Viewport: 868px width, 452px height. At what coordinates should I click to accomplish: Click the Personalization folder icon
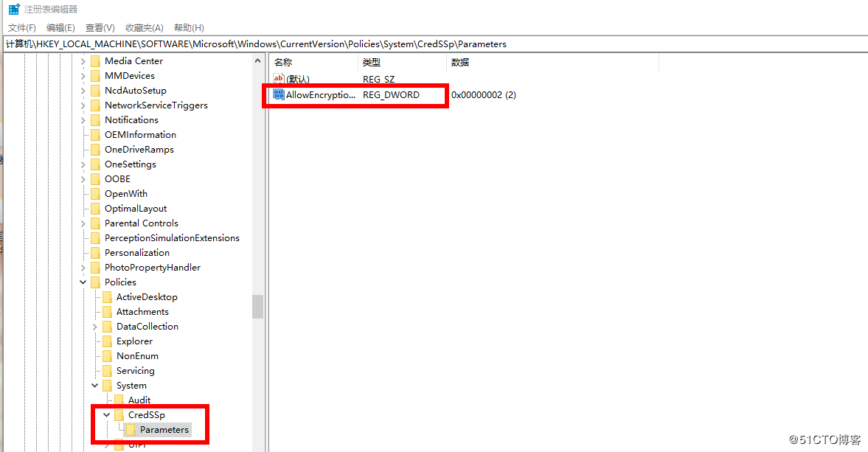click(x=95, y=253)
